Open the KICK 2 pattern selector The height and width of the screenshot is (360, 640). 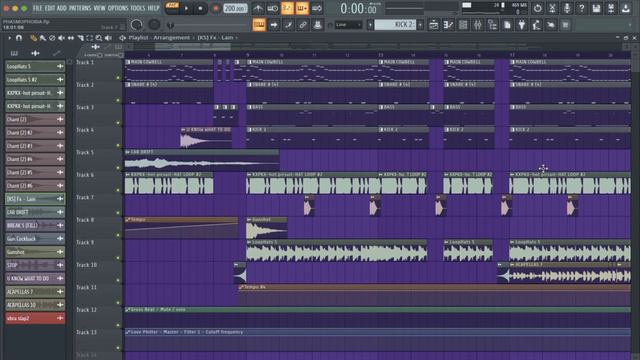[x=395, y=25]
